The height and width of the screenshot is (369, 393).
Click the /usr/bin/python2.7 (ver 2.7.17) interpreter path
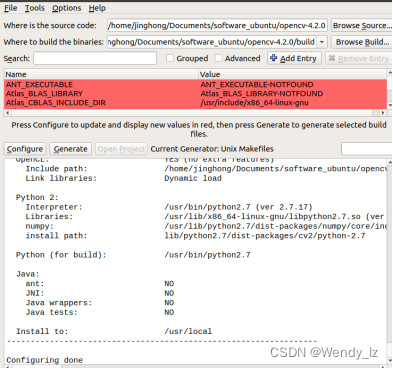238,207
